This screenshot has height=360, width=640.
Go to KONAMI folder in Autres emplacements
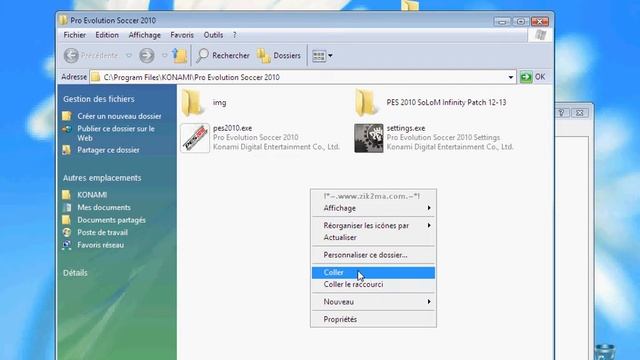pos(92,195)
